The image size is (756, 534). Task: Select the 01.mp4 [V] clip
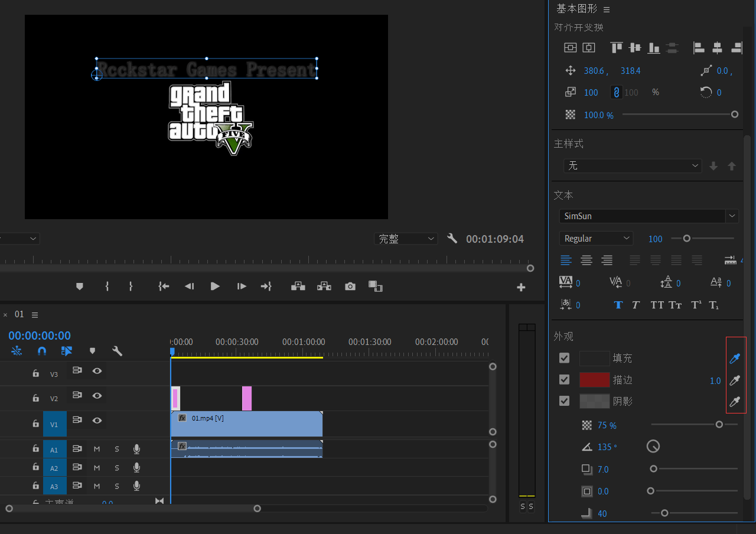tap(247, 424)
